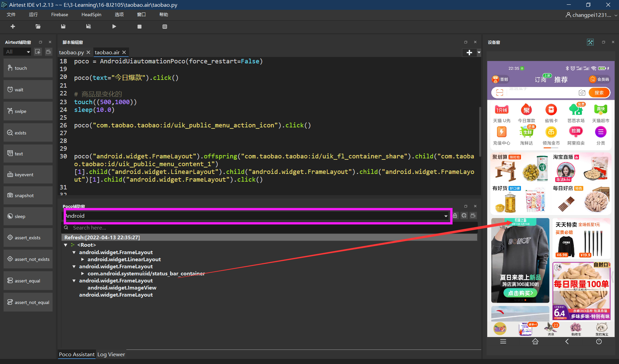Stop the running script
619x364 pixels.
tap(140, 27)
